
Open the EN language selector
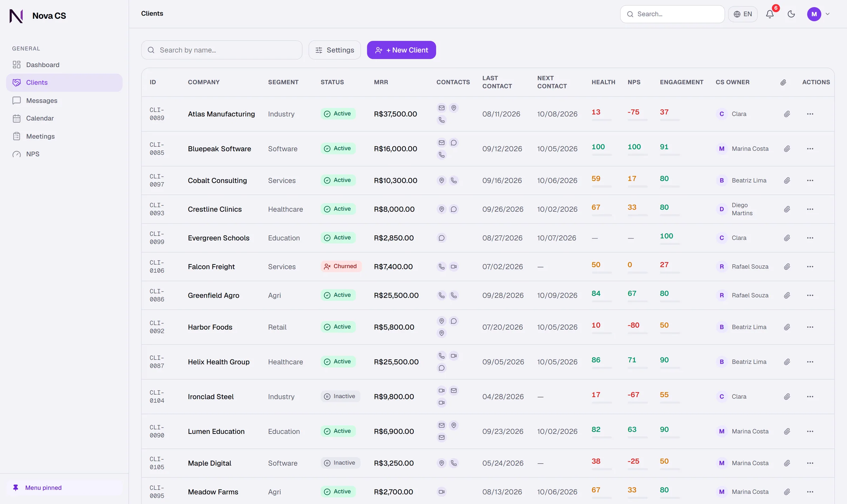click(x=743, y=14)
